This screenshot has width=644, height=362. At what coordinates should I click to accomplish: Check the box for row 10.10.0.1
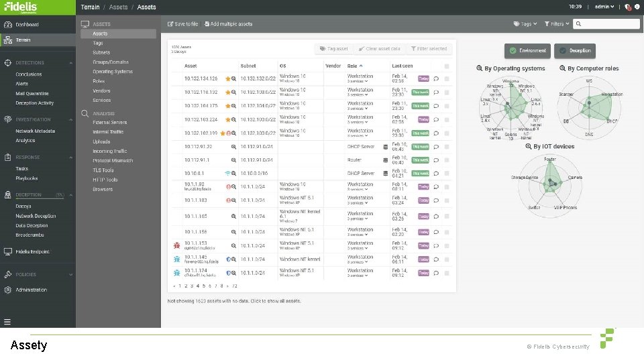point(447,174)
